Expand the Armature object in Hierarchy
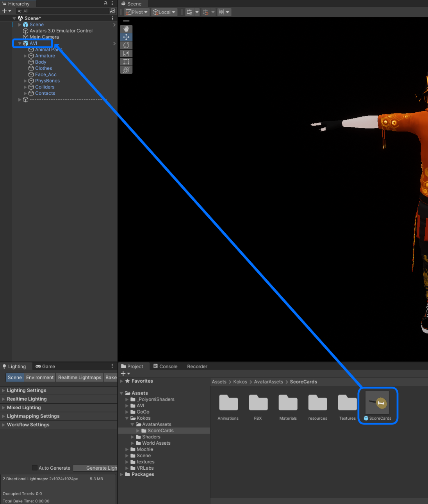This screenshot has height=504, width=428. click(x=25, y=56)
